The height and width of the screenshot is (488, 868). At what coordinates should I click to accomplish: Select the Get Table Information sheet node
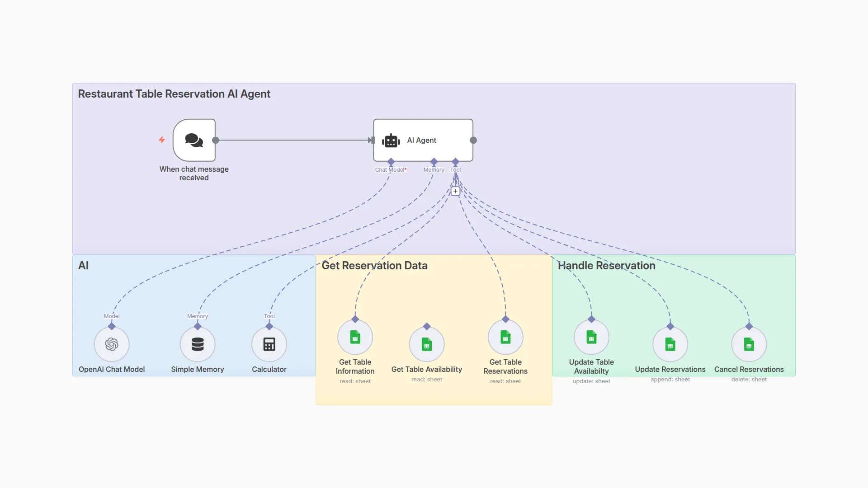[x=355, y=337]
